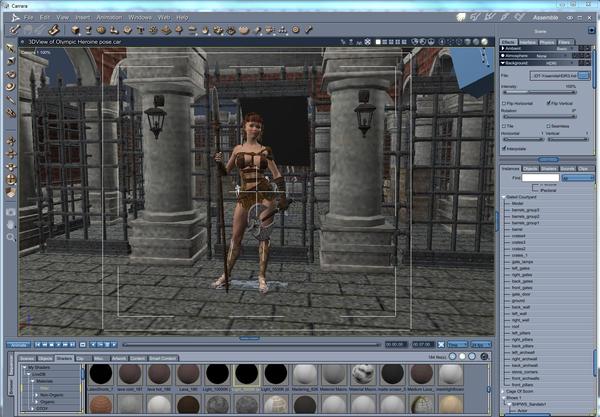Screen dimensions: 600x417
Task: Click the eyedropper tool in top toolbar
Action: click(258, 30)
